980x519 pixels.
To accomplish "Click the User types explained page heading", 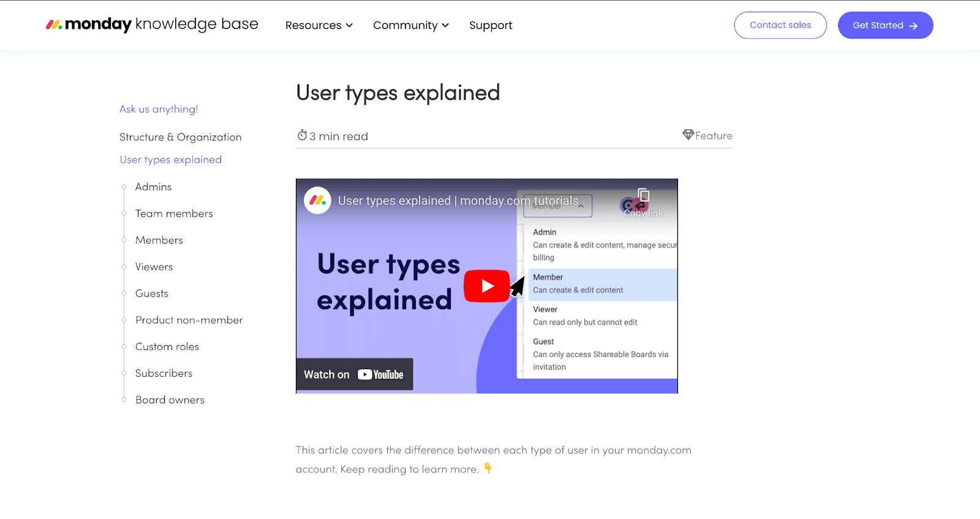I will [x=398, y=93].
